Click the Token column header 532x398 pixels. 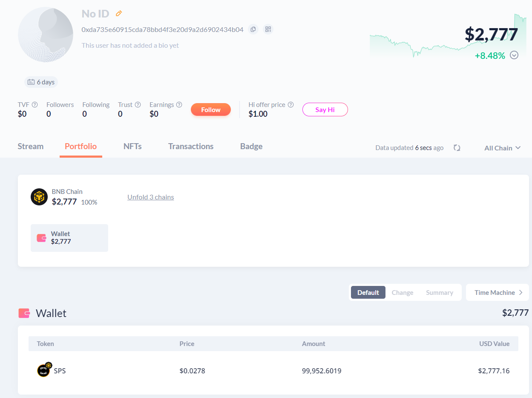point(46,343)
